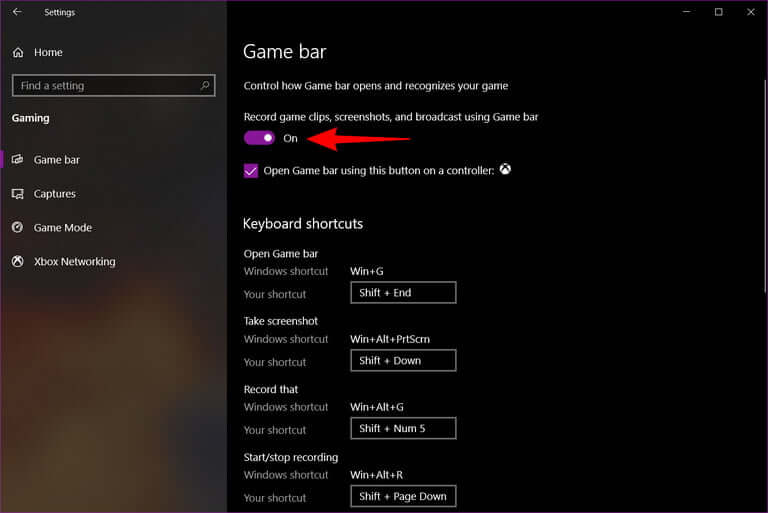Click the Record that label

point(271,389)
